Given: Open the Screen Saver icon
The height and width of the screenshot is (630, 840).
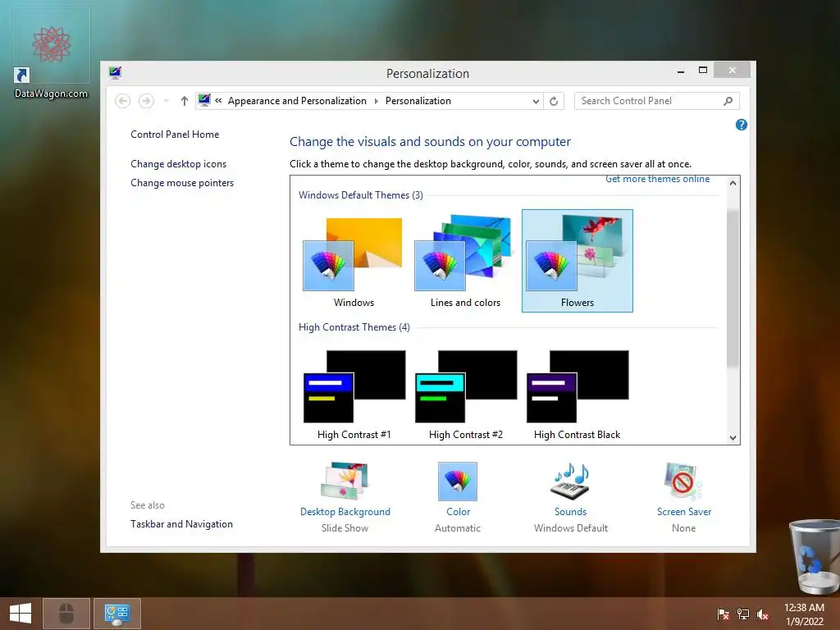Looking at the screenshot, I should pos(683,481).
